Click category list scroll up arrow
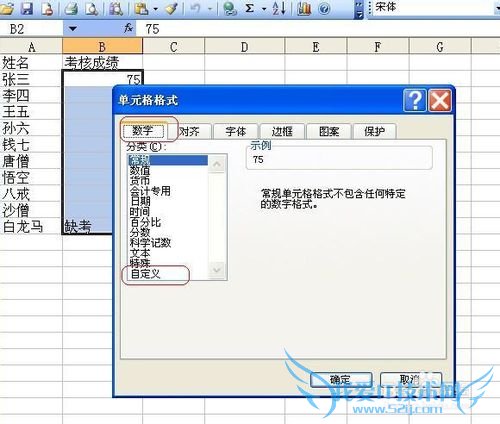This screenshot has height=424, width=500. (217, 164)
